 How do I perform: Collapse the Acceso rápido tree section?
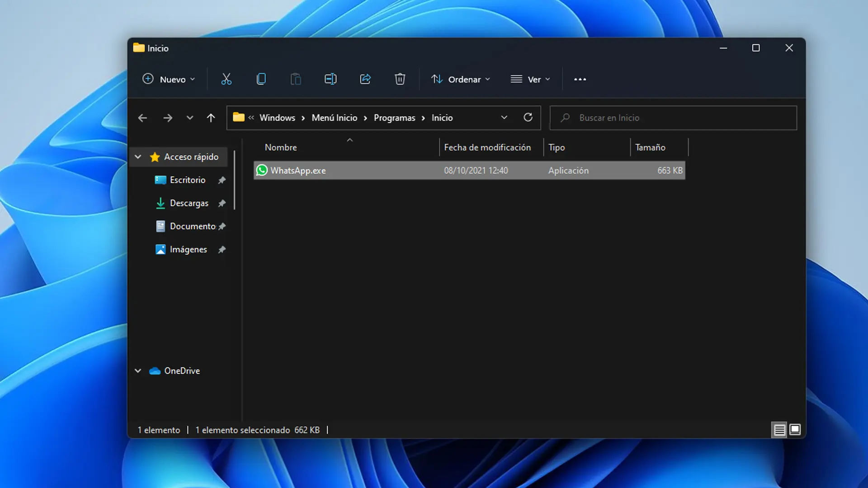pyautogui.click(x=138, y=157)
